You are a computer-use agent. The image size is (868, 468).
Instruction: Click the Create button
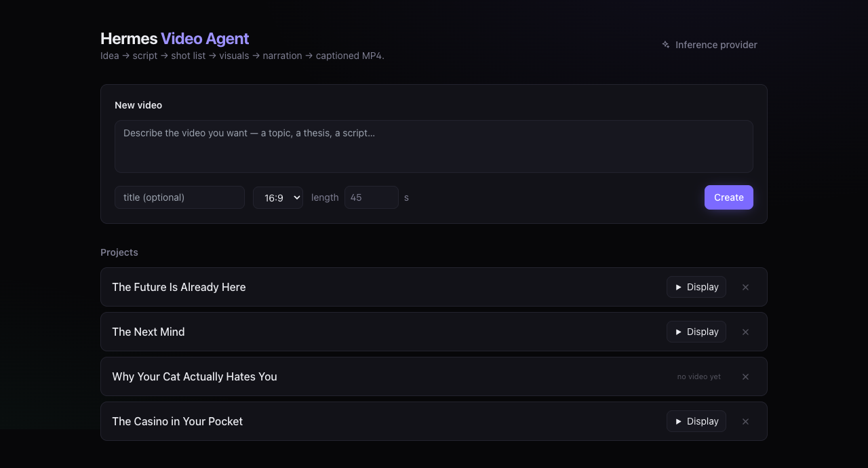[729, 197]
